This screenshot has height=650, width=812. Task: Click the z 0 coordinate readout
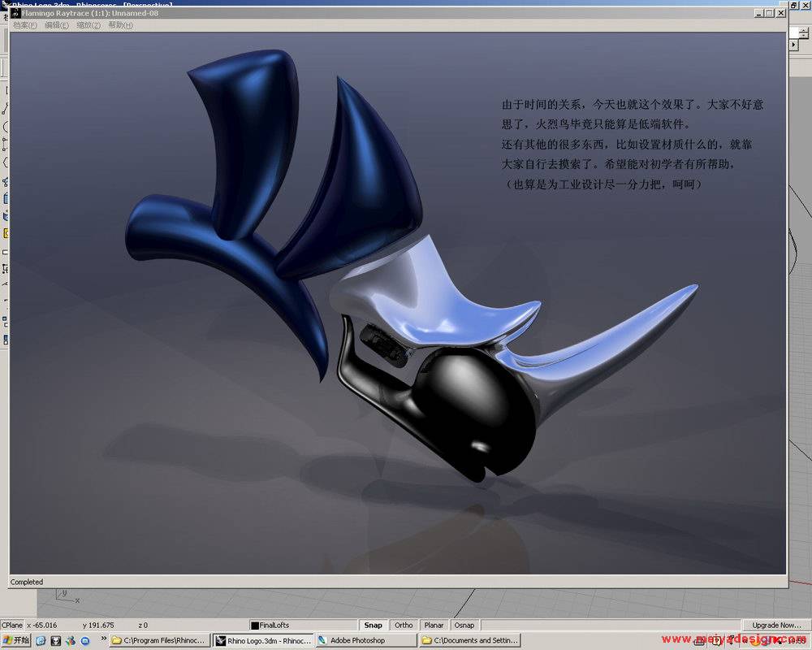(143, 625)
